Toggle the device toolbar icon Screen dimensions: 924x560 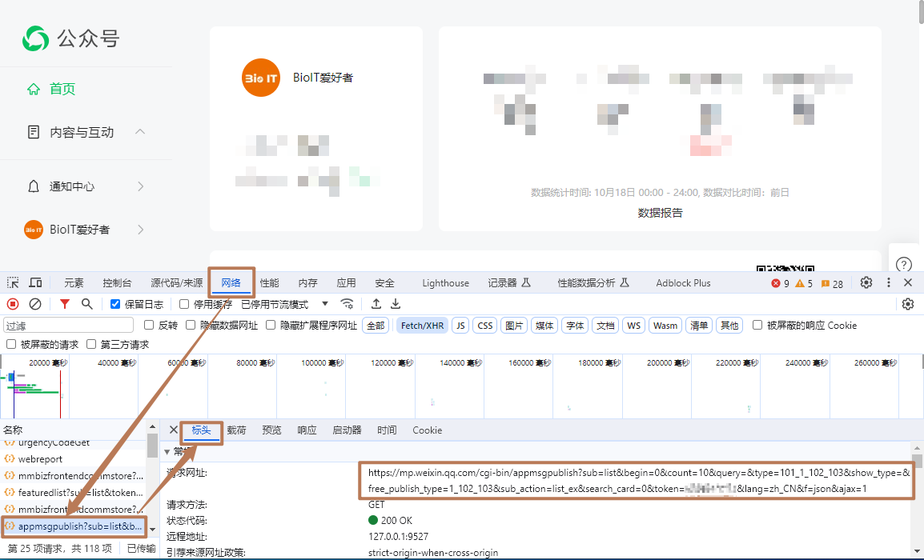[x=35, y=282]
